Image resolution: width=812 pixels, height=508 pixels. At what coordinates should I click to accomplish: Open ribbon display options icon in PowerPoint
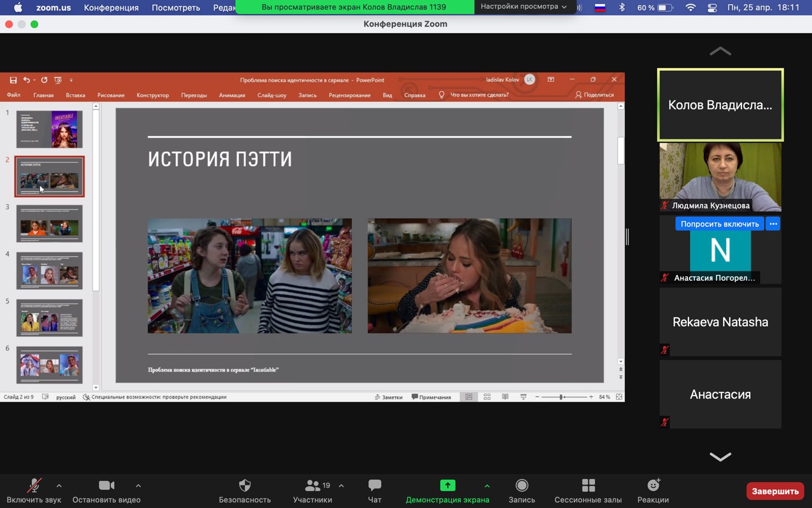tap(551, 79)
